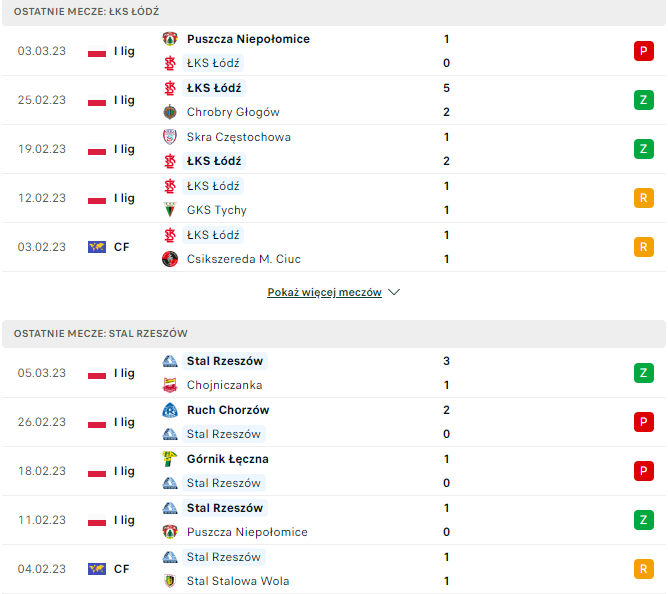Click the Górnik Łęczna team crest

(x=169, y=459)
